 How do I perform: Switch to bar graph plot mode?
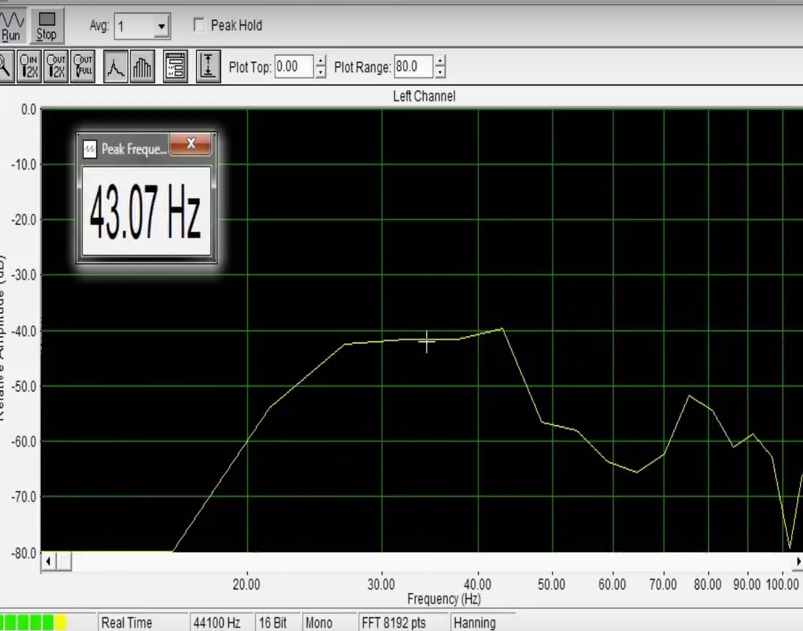coord(142,66)
